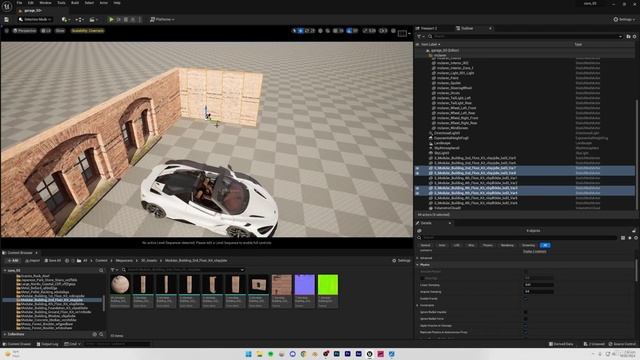Start Play In Editor with green play button
Screen dimensions: 640x360
(111, 19)
